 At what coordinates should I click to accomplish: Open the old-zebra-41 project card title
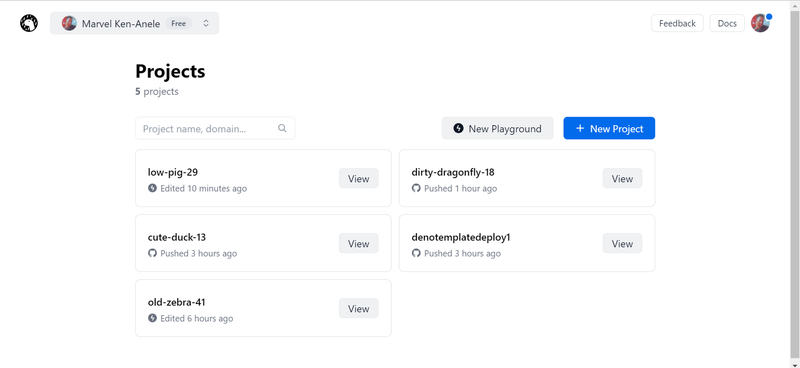[x=177, y=302]
